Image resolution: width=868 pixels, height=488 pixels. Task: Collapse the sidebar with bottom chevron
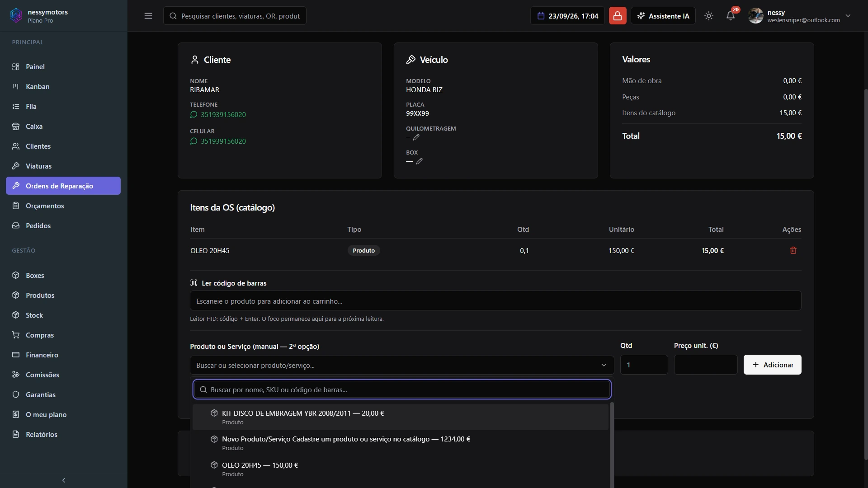pos(64,480)
